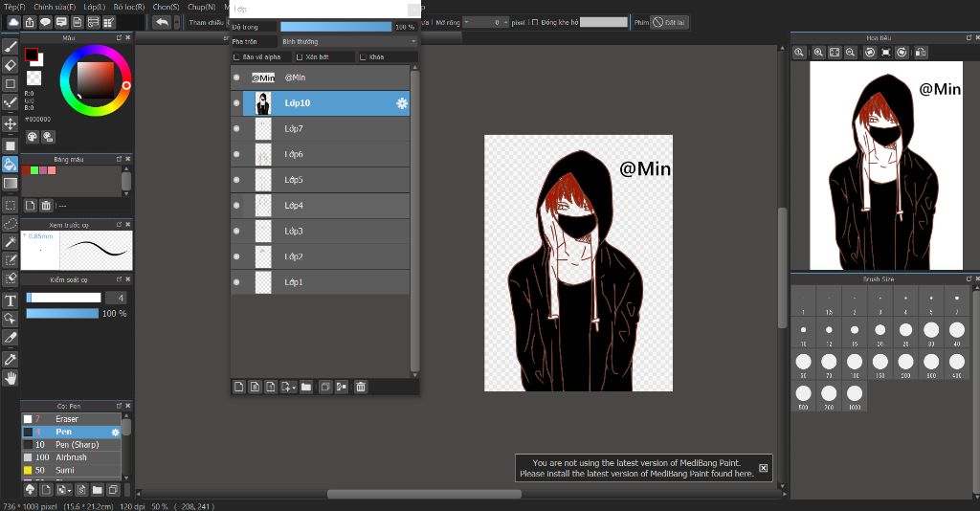Screen dimensions: 980x511
Task: Open the Bộ lọc(R) menu
Action: point(129,7)
